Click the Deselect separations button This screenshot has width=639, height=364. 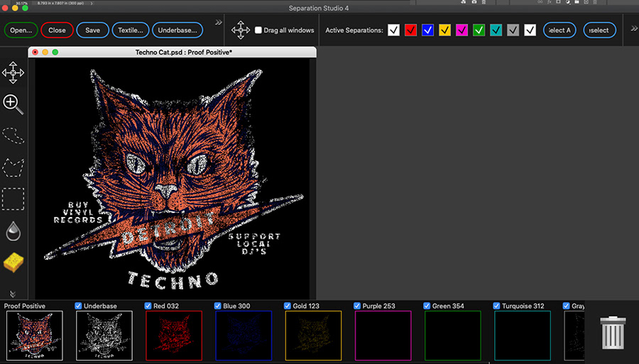(x=599, y=30)
